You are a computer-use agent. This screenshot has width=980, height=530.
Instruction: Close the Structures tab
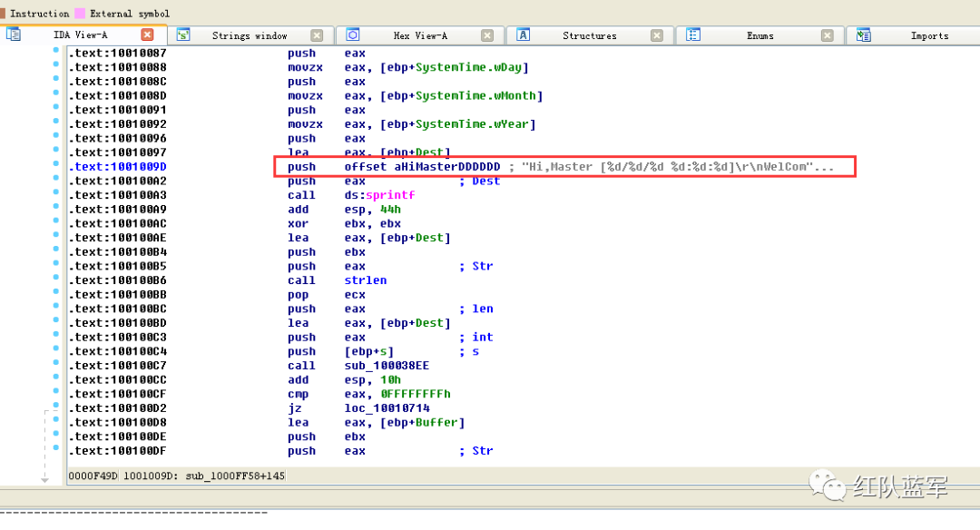point(657,35)
